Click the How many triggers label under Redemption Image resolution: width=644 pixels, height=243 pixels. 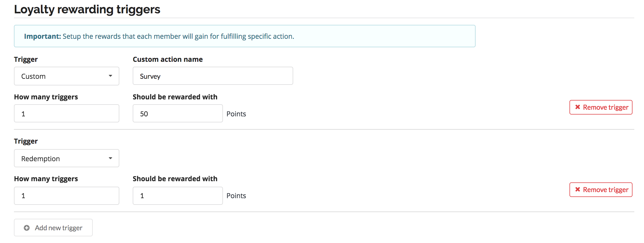46,179
